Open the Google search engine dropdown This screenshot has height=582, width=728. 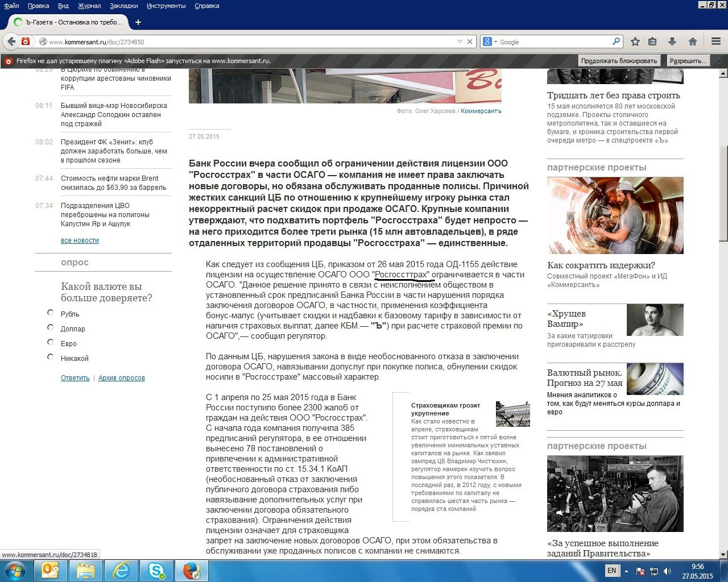[x=490, y=41]
